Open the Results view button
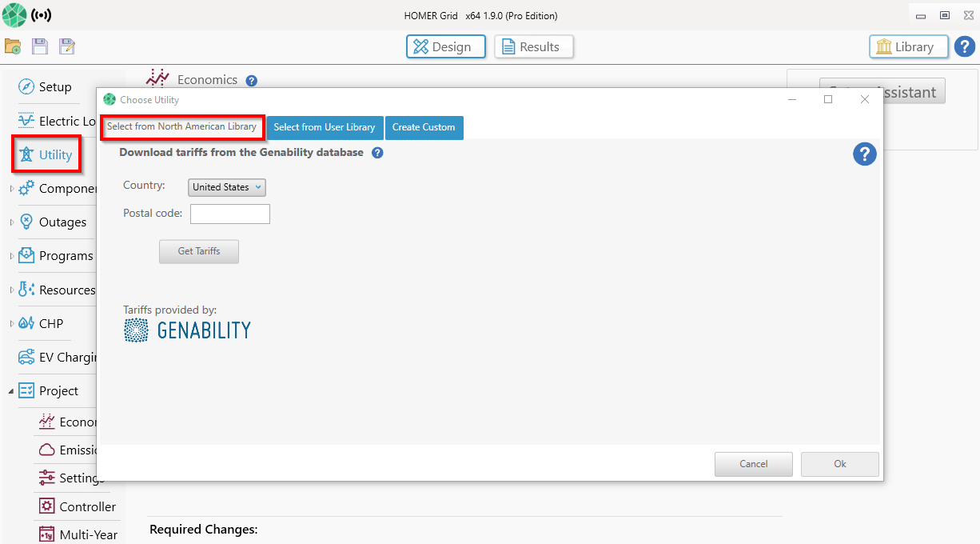Image resolution: width=980 pixels, height=544 pixels. click(533, 47)
